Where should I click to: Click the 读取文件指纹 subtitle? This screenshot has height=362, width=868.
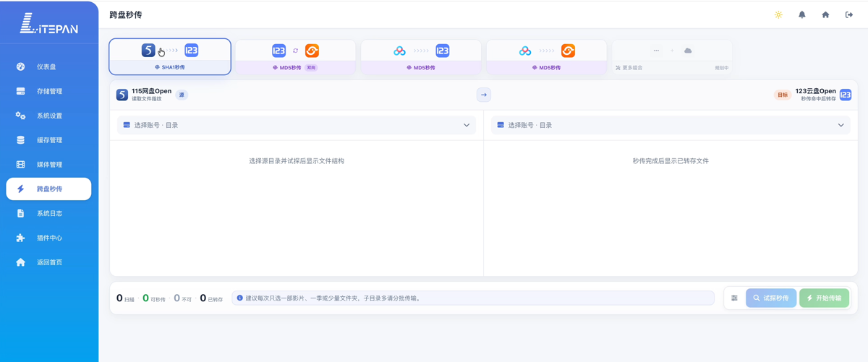(x=147, y=99)
